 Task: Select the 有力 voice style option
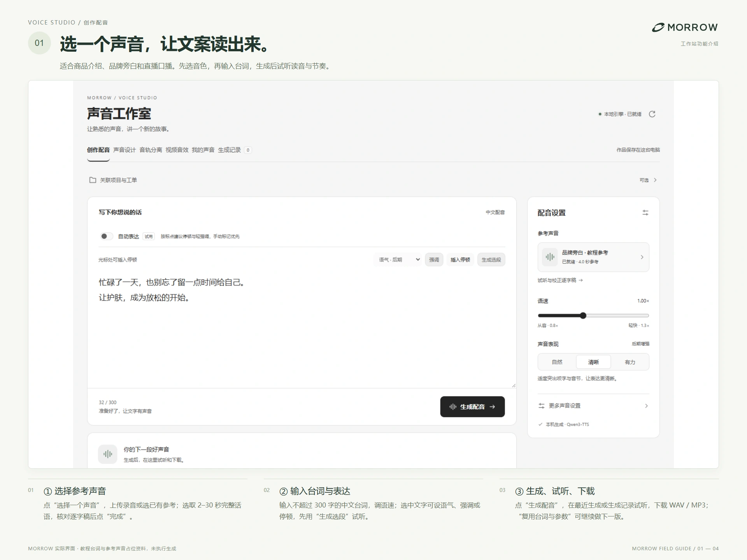pos(630,362)
